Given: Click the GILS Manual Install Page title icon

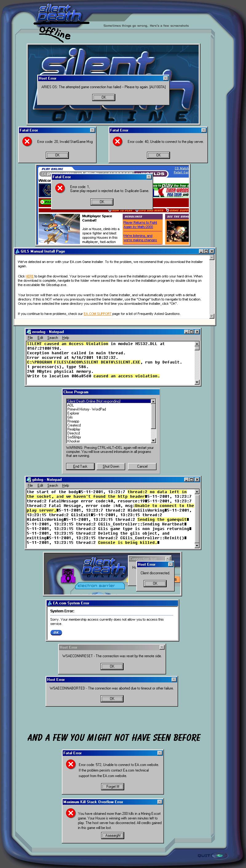Looking at the screenshot, I should pos(17,251).
